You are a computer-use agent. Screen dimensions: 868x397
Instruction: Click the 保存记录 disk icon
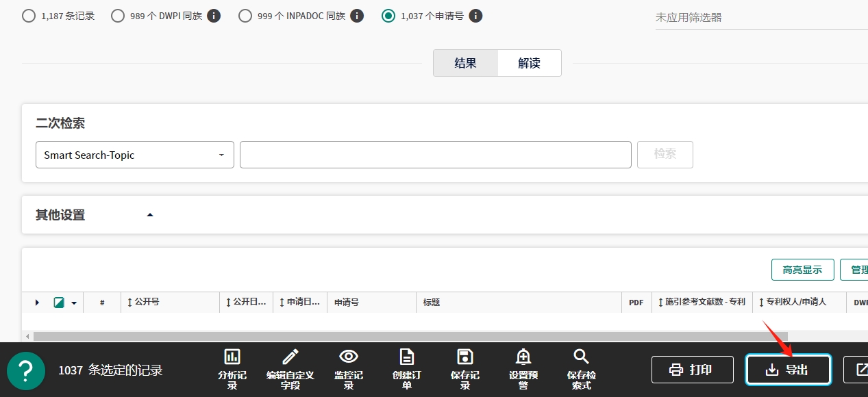click(x=465, y=357)
